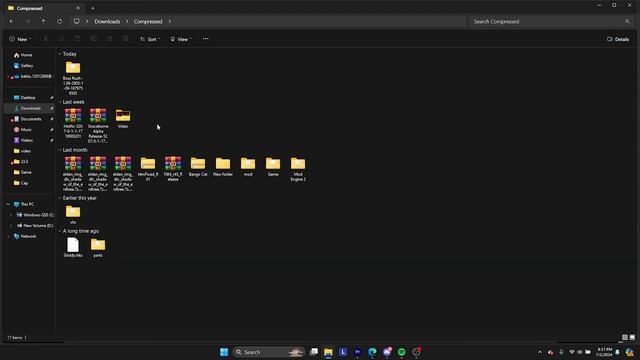Select the mod folder
Viewport: 640px width, 360px height.
point(248,167)
